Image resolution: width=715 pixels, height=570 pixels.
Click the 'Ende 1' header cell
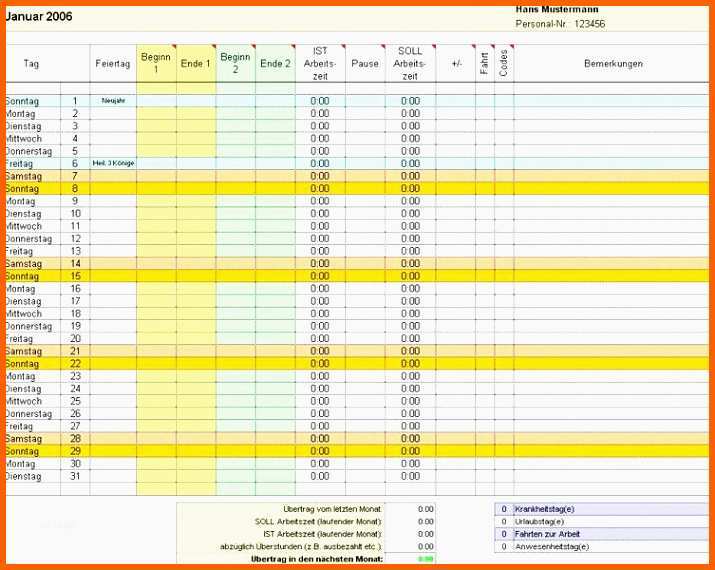[196, 63]
